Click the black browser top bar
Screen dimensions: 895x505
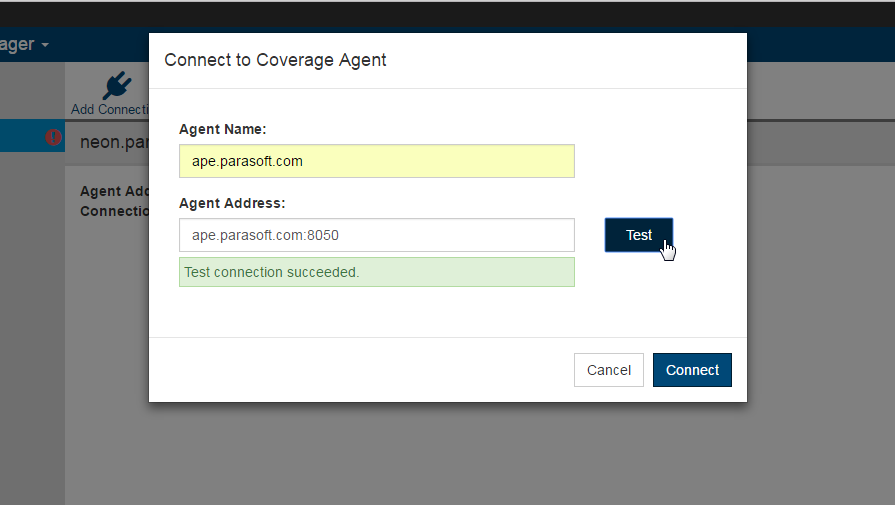point(448,14)
